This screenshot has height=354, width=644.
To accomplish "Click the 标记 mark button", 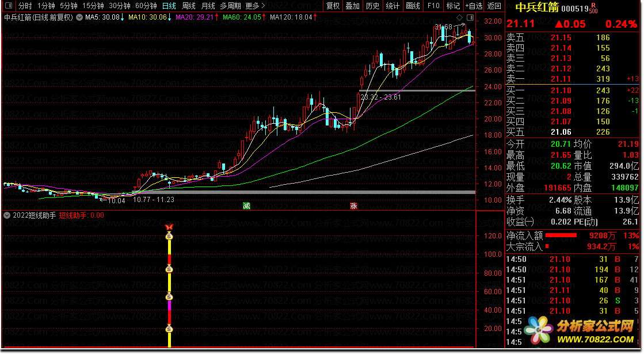I will coord(454,6).
